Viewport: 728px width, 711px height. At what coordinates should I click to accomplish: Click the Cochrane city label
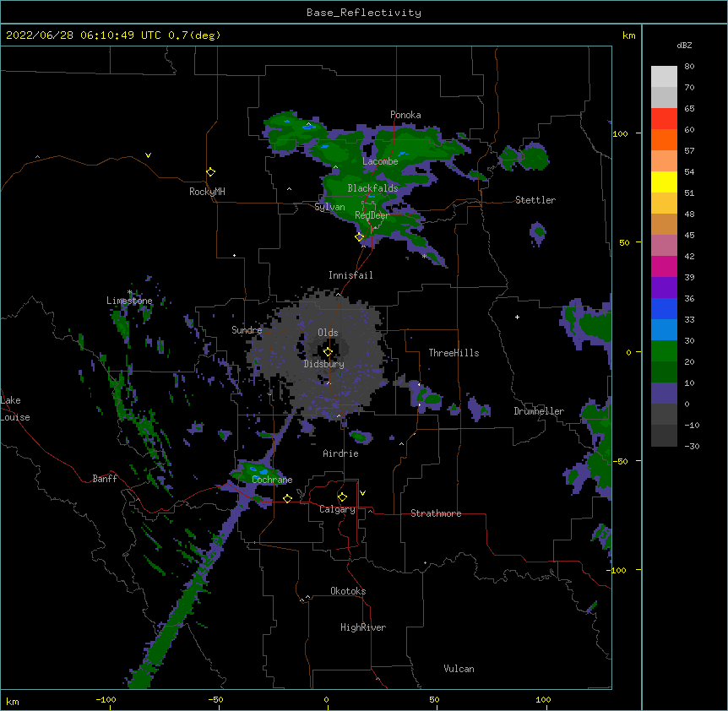[x=272, y=480]
